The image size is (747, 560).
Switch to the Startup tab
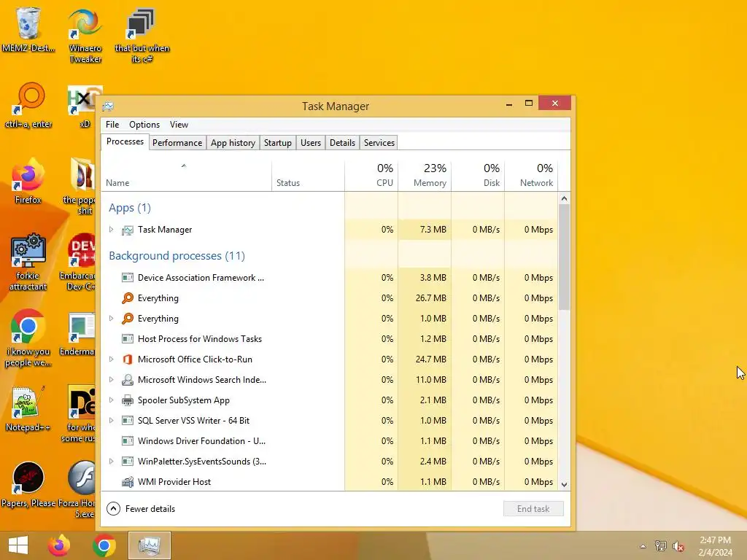pos(278,143)
